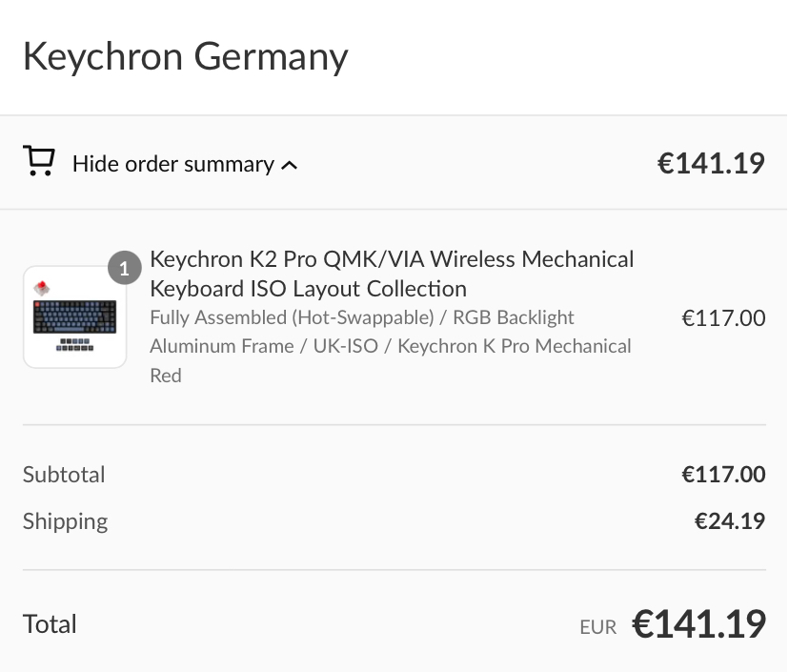This screenshot has width=789, height=672.
Task: Click the red switch icon in thumbnail
Action: coord(41,287)
